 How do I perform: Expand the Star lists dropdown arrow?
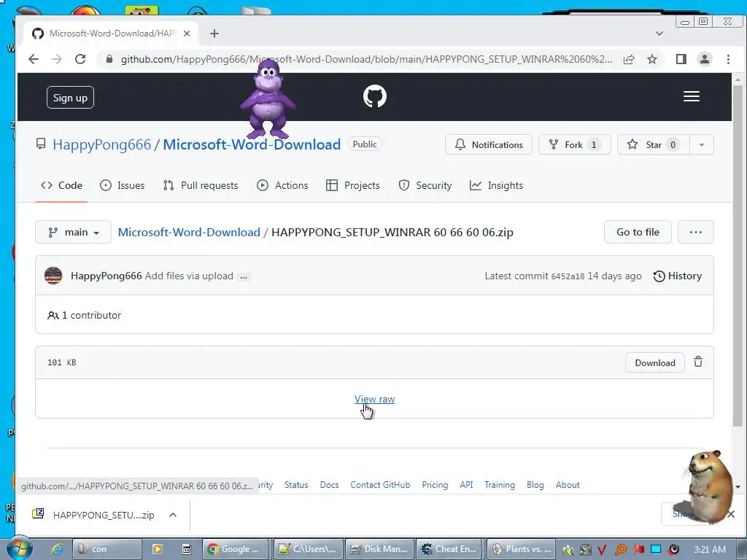701,145
